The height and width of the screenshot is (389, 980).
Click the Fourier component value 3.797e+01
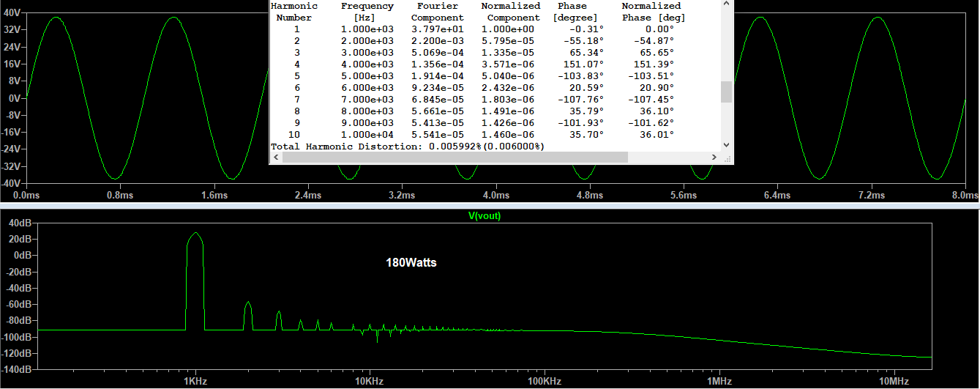click(437, 29)
